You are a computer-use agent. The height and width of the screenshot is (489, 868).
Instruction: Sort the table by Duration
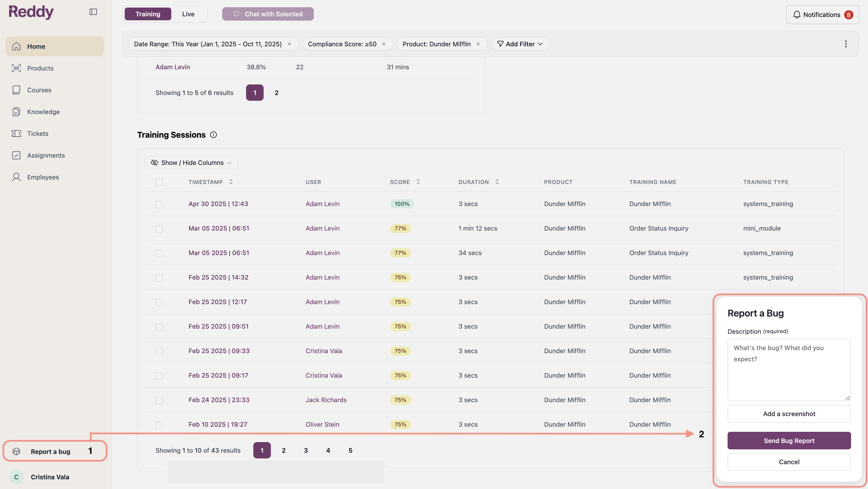pyautogui.click(x=497, y=182)
